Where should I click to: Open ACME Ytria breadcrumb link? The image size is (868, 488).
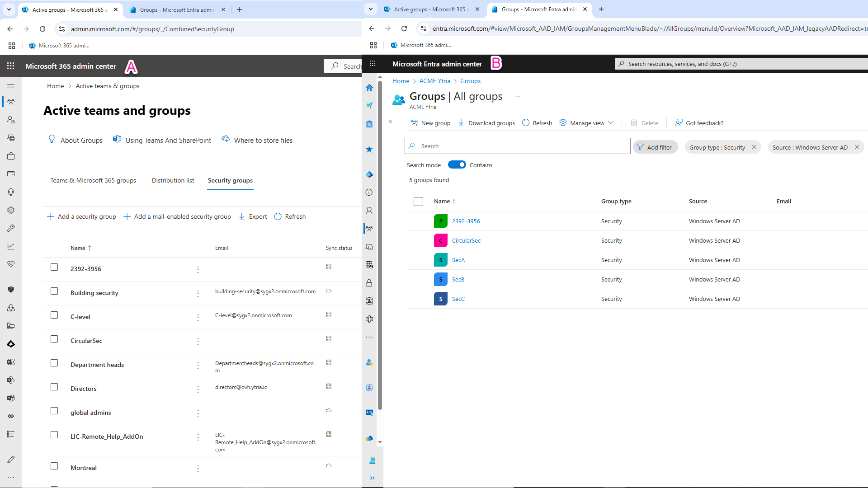pyautogui.click(x=434, y=81)
